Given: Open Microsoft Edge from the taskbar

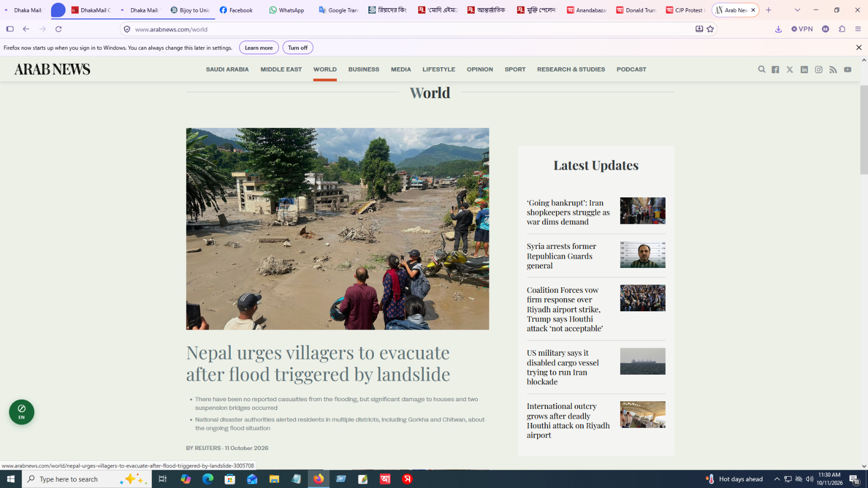Looking at the screenshot, I should coord(208,479).
